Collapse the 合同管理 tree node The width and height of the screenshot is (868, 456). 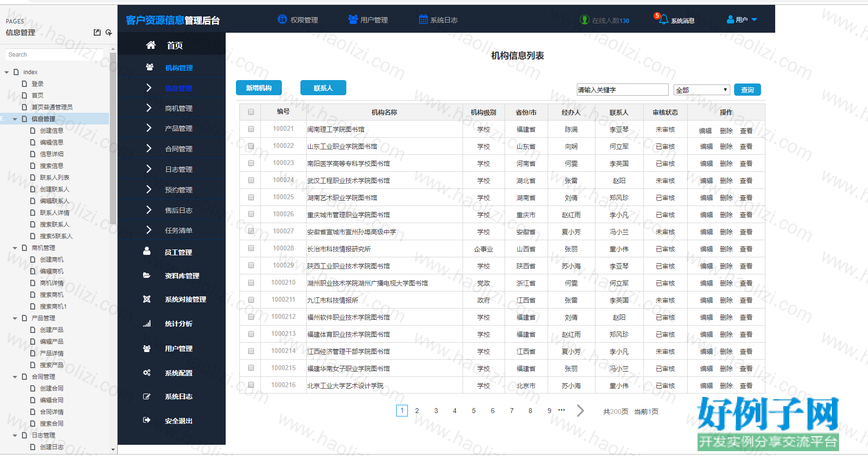pyautogui.click(x=15, y=377)
